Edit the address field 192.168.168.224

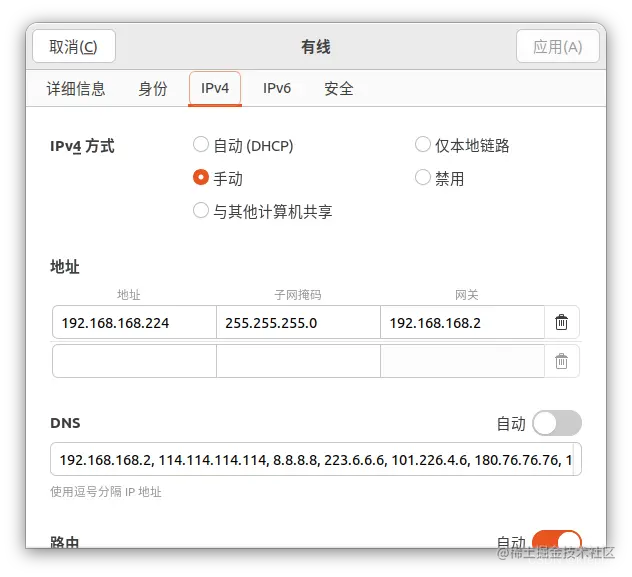click(x=134, y=322)
